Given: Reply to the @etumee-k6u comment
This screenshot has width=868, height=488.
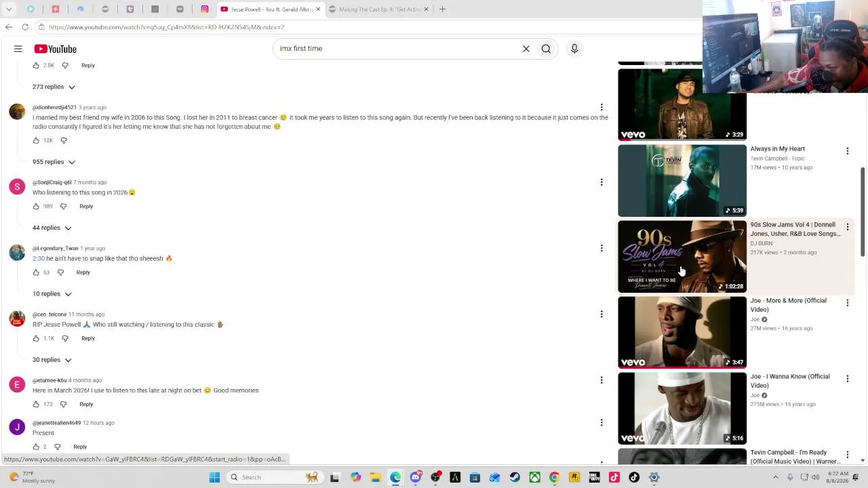Looking at the screenshot, I should pyautogui.click(x=86, y=404).
